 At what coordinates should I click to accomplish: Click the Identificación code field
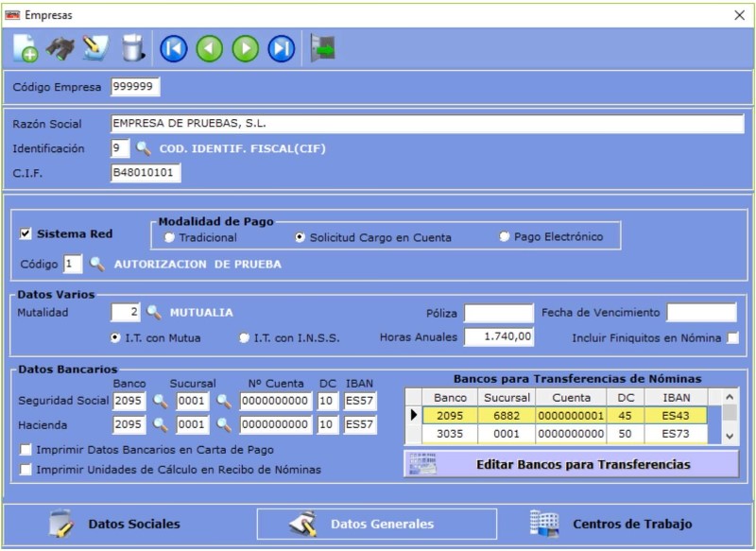point(120,148)
